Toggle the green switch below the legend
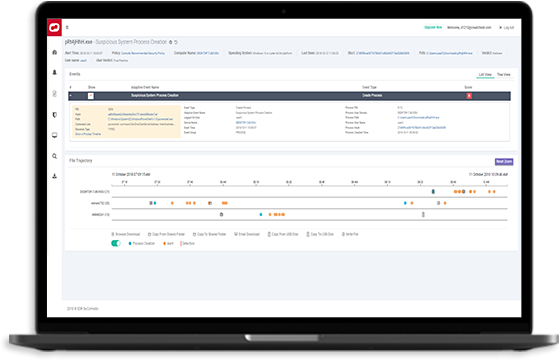The width and height of the screenshot is (560, 361). coord(116,244)
